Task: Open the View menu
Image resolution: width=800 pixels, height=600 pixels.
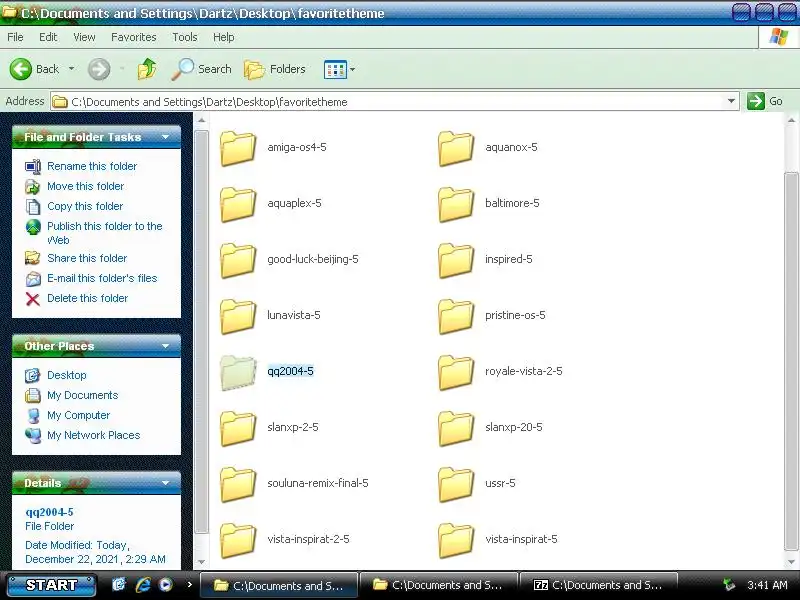Action: click(84, 37)
